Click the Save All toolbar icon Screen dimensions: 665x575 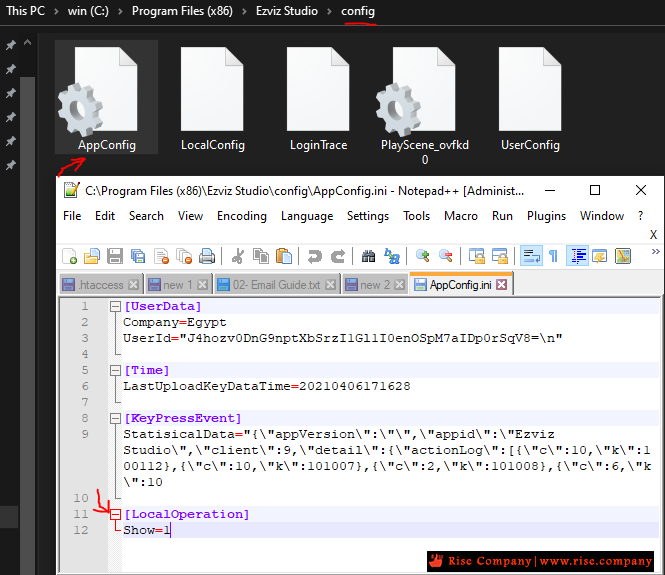[138, 256]
